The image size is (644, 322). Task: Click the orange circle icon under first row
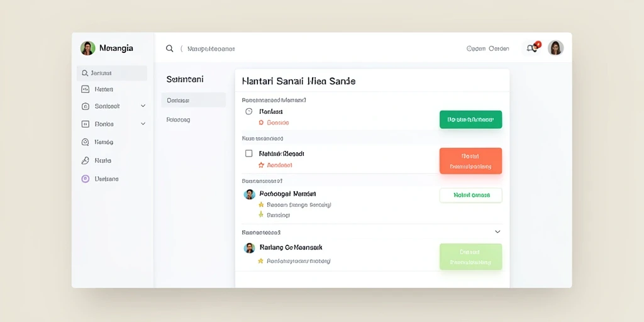(x=261, y=123)
